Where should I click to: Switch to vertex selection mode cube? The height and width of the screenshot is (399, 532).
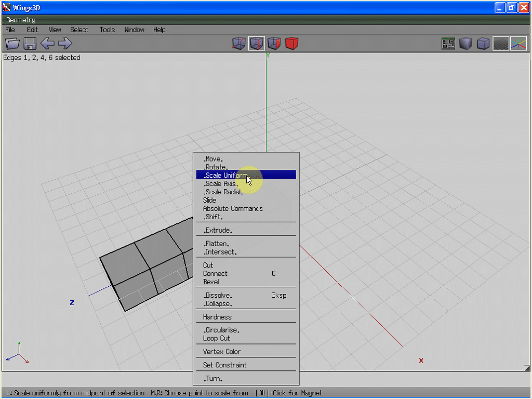tap(239, 44)
